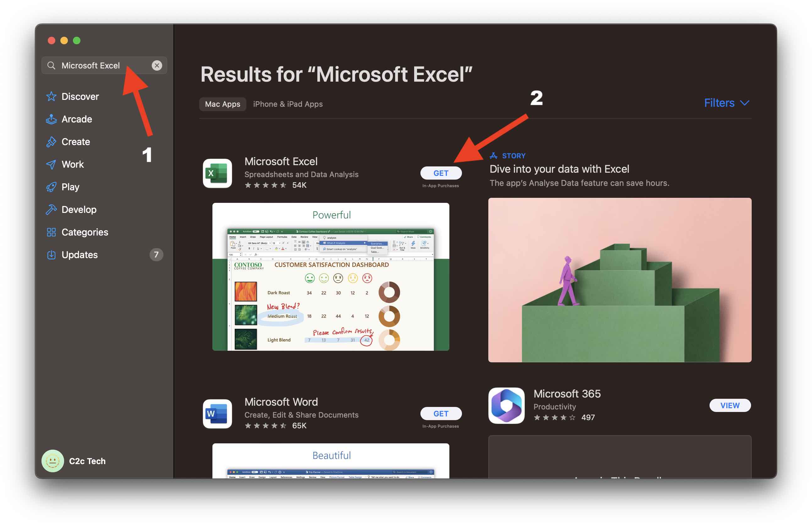Select Develop in the sidebar
The width and height of the screenshot is (812, 525).
coord(79,209)
